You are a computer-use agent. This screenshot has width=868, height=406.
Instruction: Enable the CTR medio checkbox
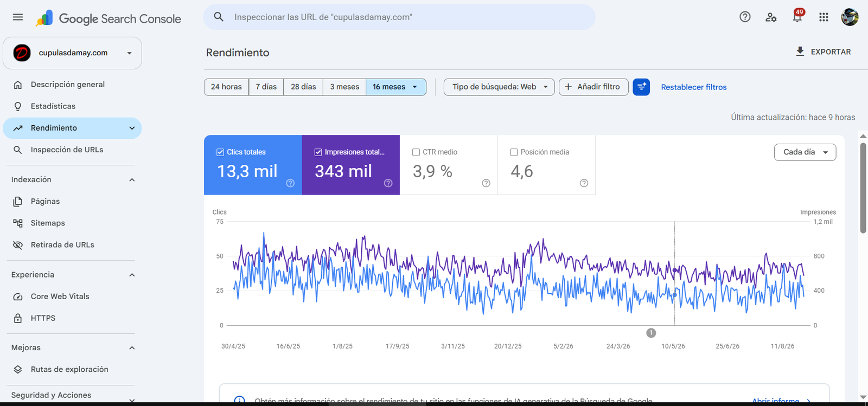tap(416, 152)
